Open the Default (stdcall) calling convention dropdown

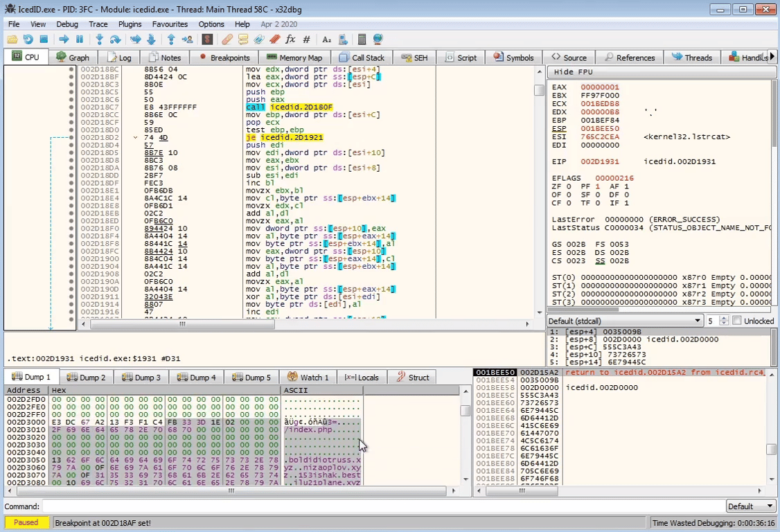coord(624,321)
